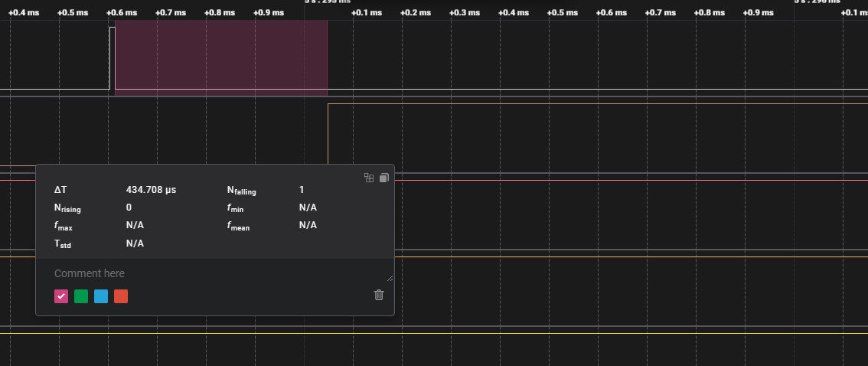Click the +0.2 ms timeline tick label

(414, 12)
